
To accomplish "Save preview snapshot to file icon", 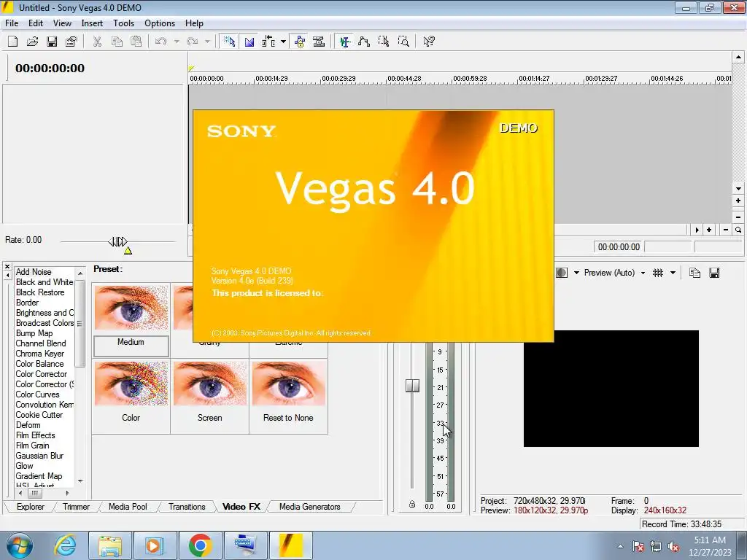I will point(714,273).
